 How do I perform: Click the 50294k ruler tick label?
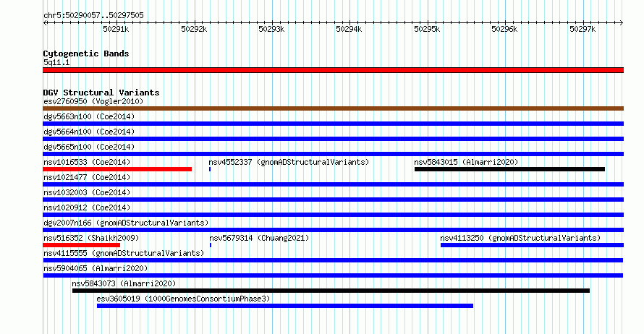(349, 29)
